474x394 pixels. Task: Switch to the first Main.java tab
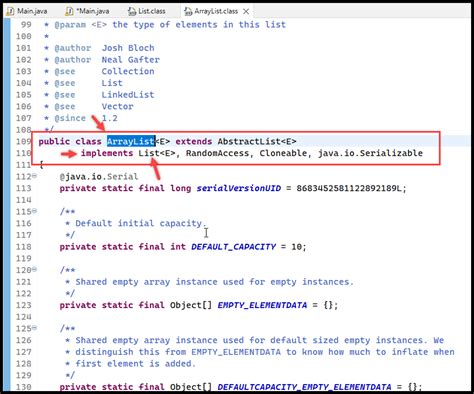(x=28, y=11)
